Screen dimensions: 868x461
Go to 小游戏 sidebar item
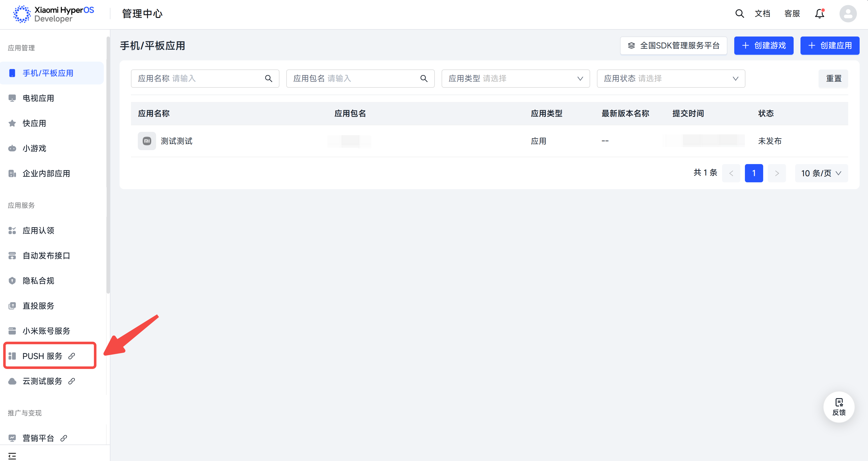point(34,149)
